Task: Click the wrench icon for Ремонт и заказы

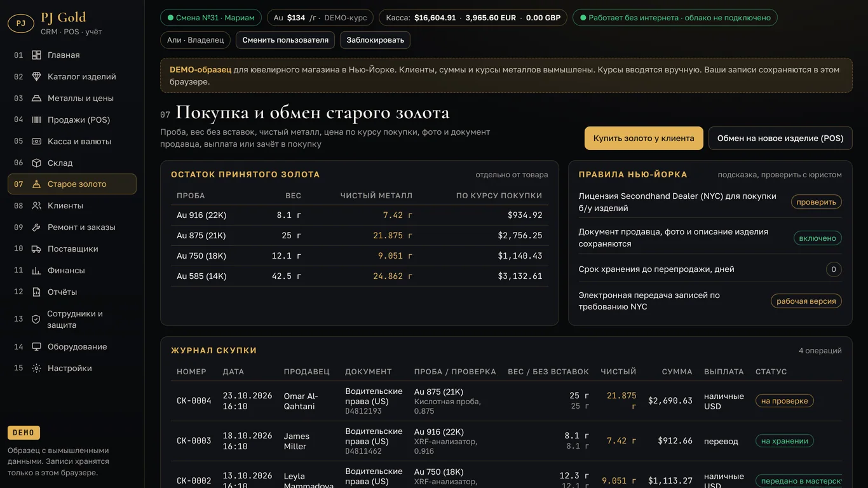Action: coord(36,227)
